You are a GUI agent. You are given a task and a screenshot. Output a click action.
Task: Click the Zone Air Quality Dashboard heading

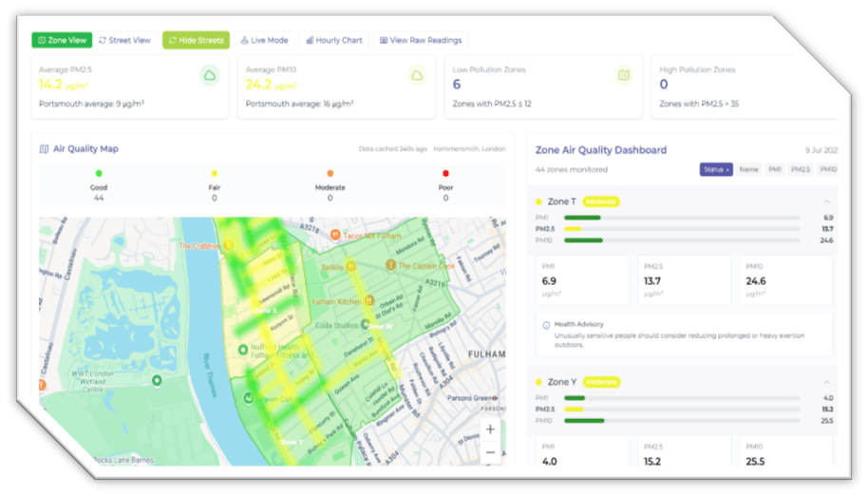[600, 150]
